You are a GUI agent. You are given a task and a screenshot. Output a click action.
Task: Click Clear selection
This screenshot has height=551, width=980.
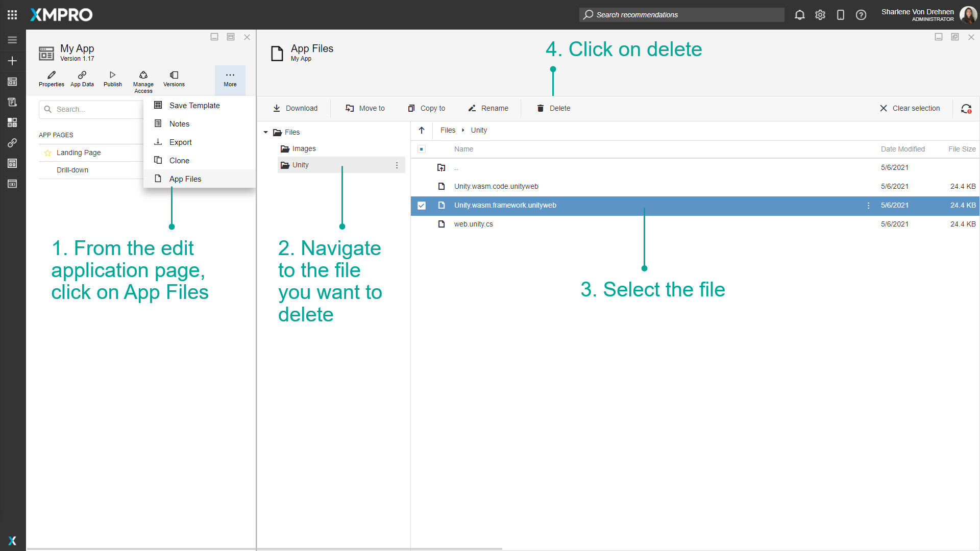click(x=910, y=108)
